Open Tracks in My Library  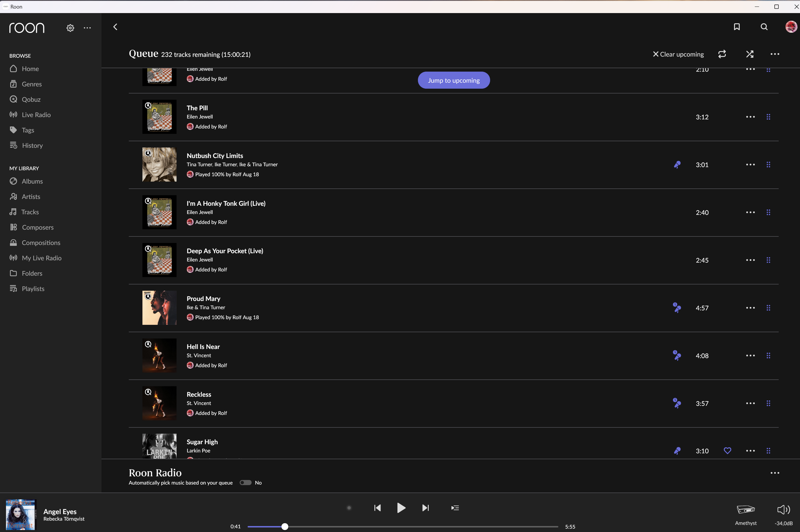coord(24,212)
